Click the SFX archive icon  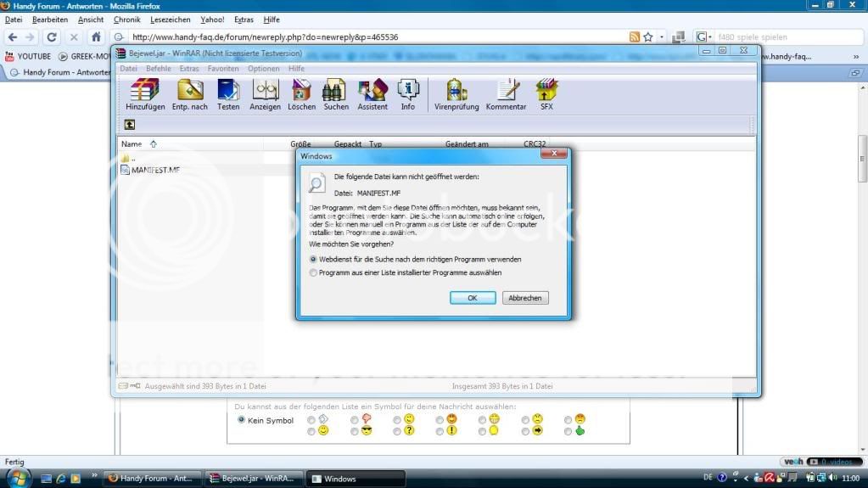[x=546, y=90]
